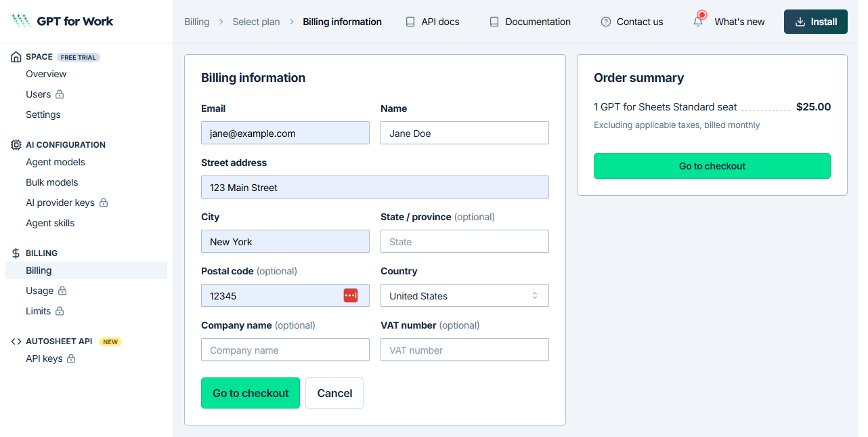
Task: Click the Install button
Action: (x=816, y=22)
